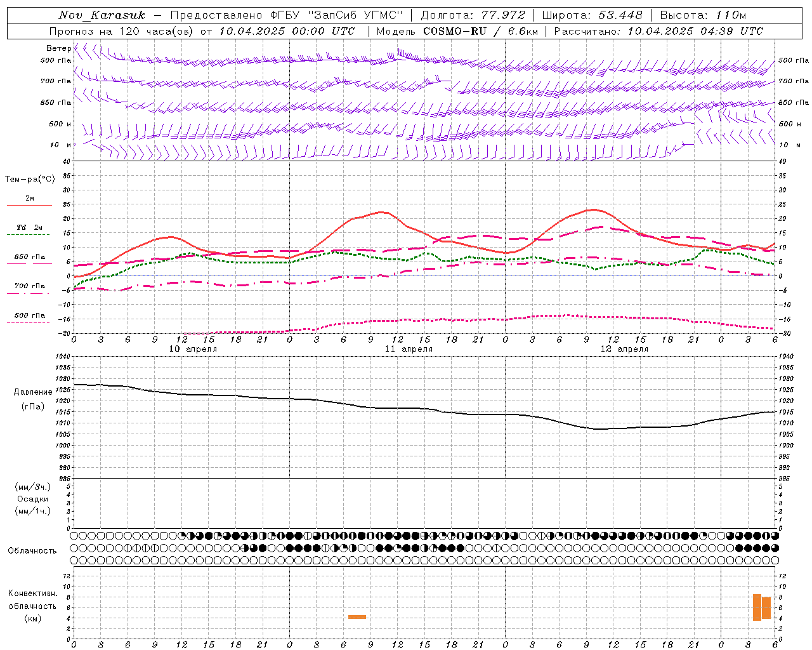Viewport: 812px width, 650px height.
Task: Click the calculation time '10.04.2025 04:39 UTC'
Action: (695, 31)
